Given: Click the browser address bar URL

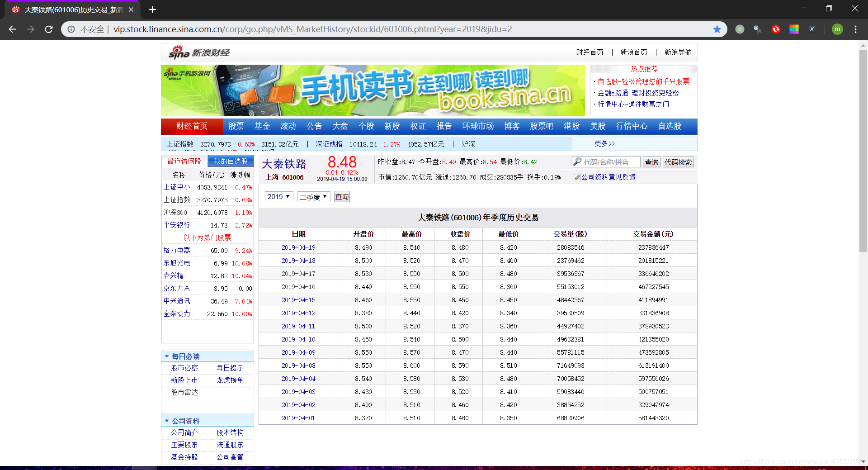Looking at the screenshot, I should (312, 29).
